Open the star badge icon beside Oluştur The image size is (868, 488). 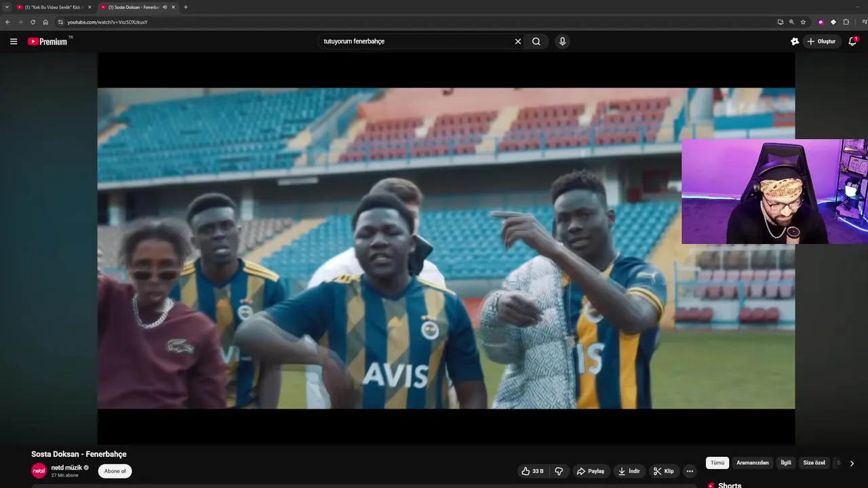[x=795, y=41]
